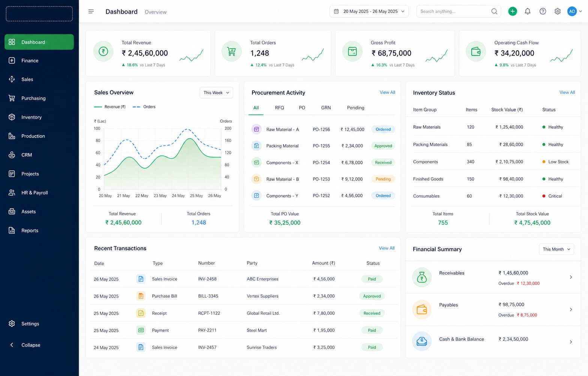Select the All procurement tab
This screenshot has height=376, width=588.
tap(256, 108)
